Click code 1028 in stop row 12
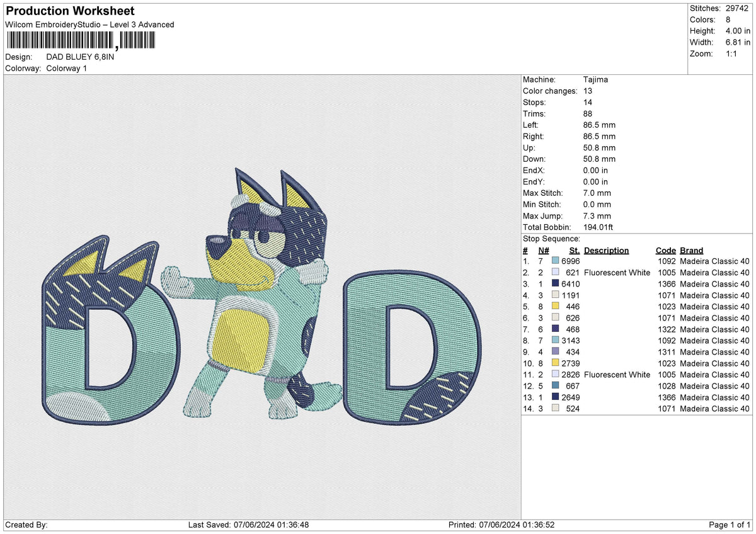Screen dimensions: 756x534 [x=667, y=386]
